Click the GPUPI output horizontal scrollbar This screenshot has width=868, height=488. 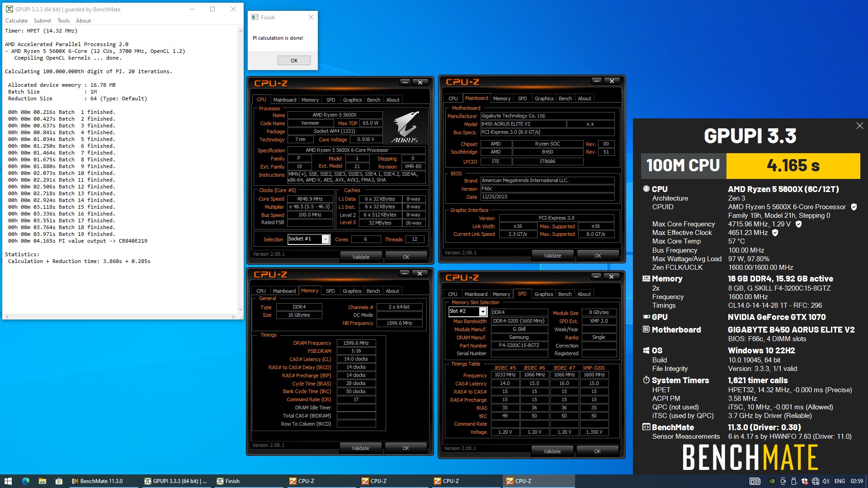click(x=120, y=317)
